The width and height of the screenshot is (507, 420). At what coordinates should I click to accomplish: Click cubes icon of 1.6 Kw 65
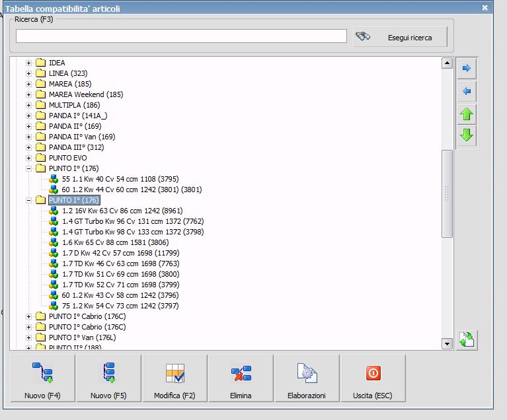pos(54,242)
